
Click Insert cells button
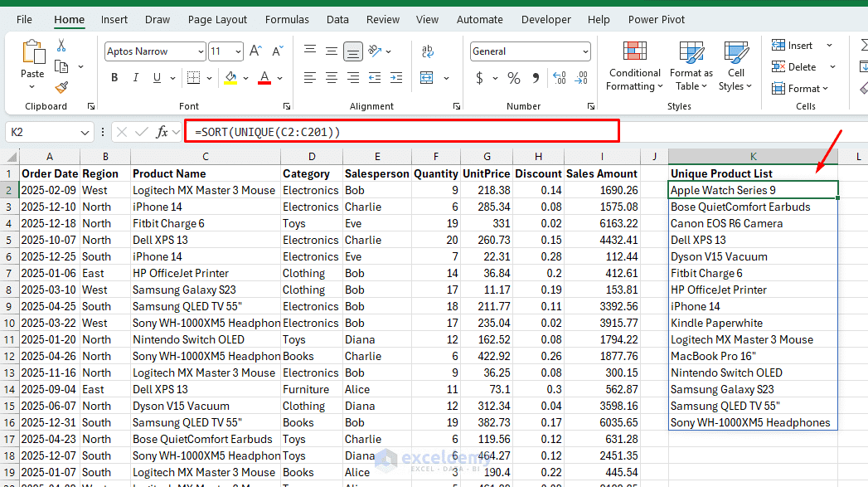pos(793,46)
